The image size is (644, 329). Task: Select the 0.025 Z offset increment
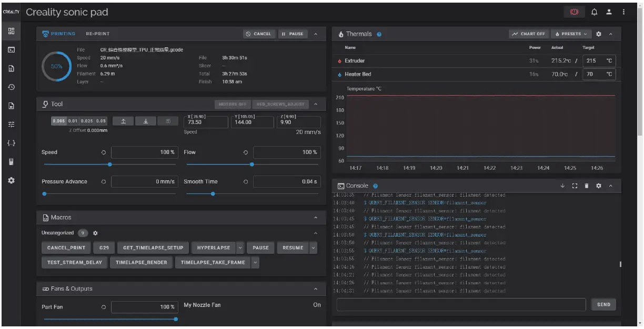87,121
